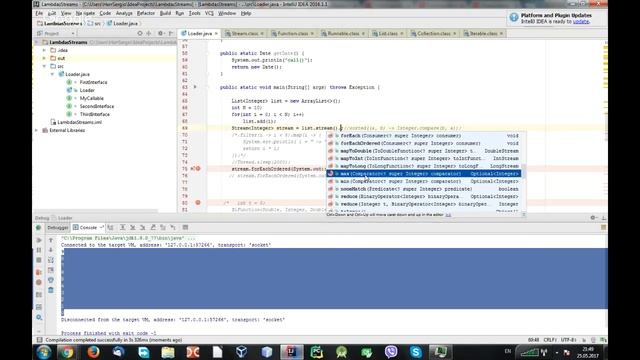Image resolution: width=640 pixels, height=360 pixels.
Task: Click the Pause Program icon
Action: (39, 250)
